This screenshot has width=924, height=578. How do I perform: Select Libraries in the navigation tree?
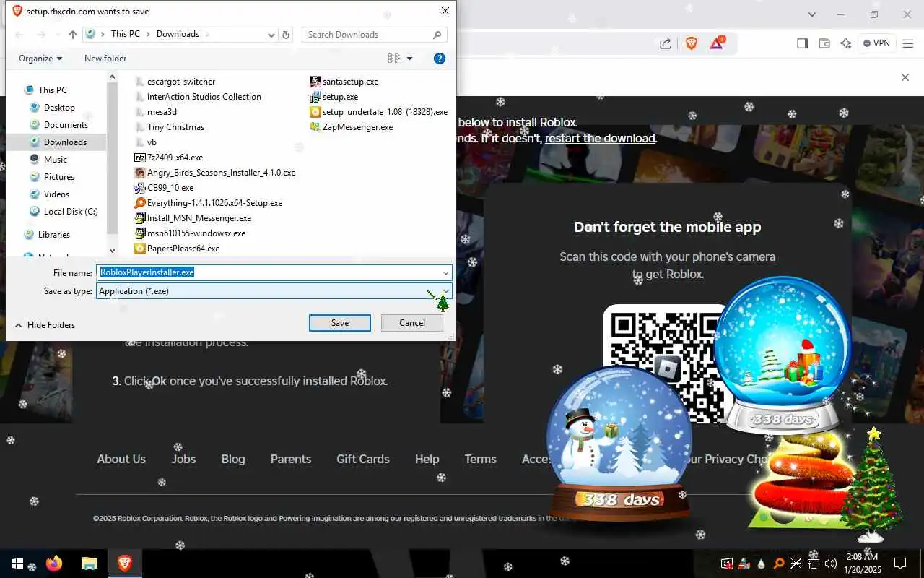click(53, 235)
